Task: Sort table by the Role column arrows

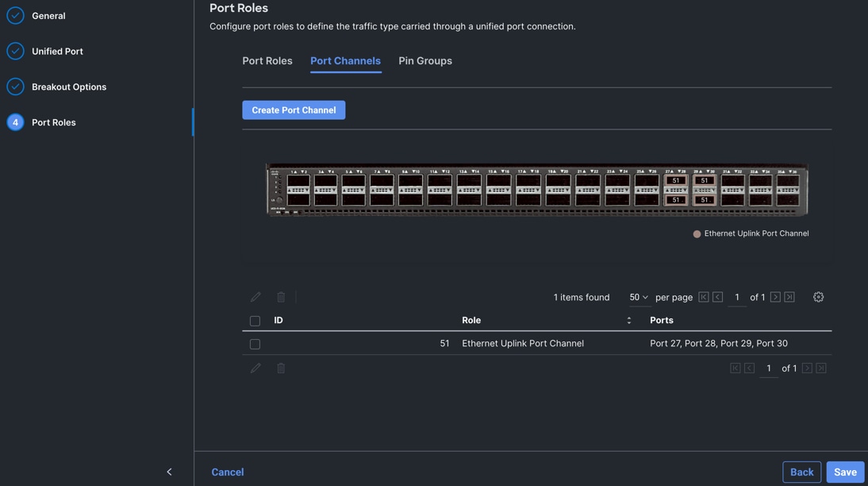Action: coord(629,321)
